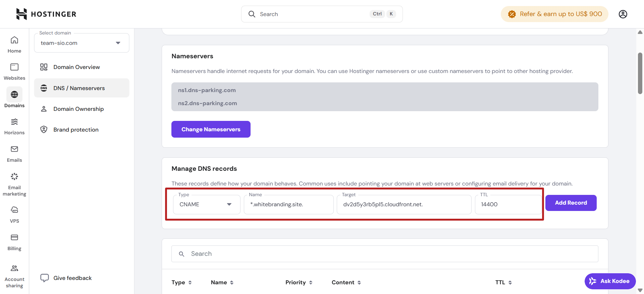Open the Billing card icon

click(x=14, y=237)
